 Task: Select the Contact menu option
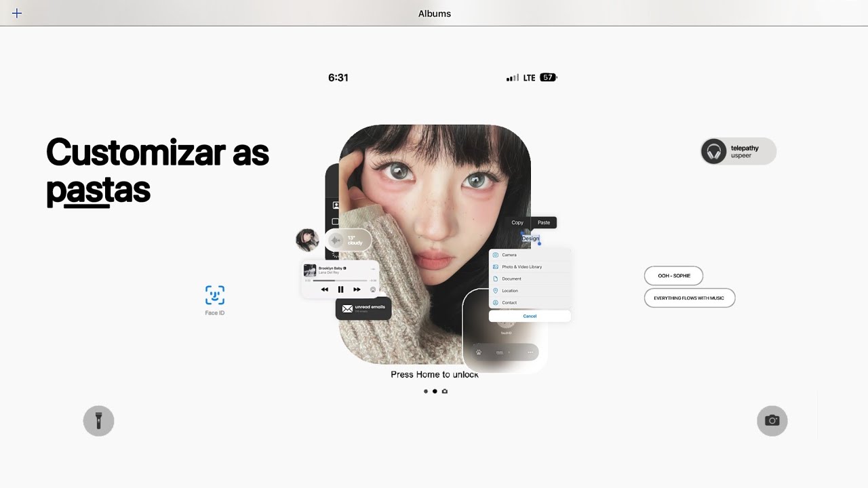tap(530, 302)
